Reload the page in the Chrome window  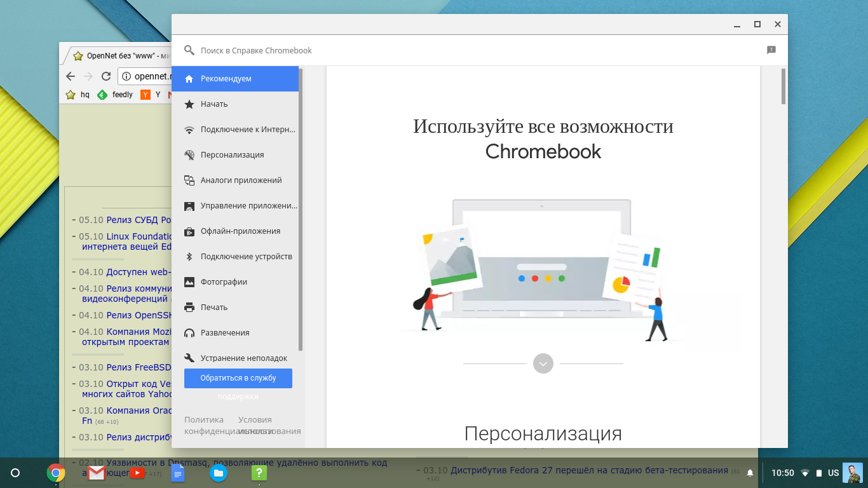[106, 76]
